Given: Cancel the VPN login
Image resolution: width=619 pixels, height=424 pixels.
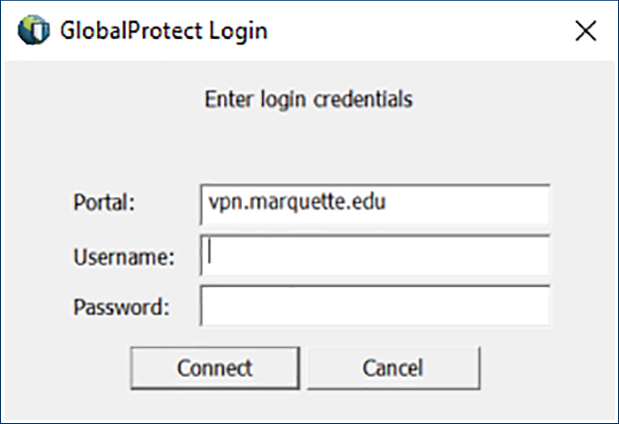Looking at the screenshot, I should coord(393,367).
